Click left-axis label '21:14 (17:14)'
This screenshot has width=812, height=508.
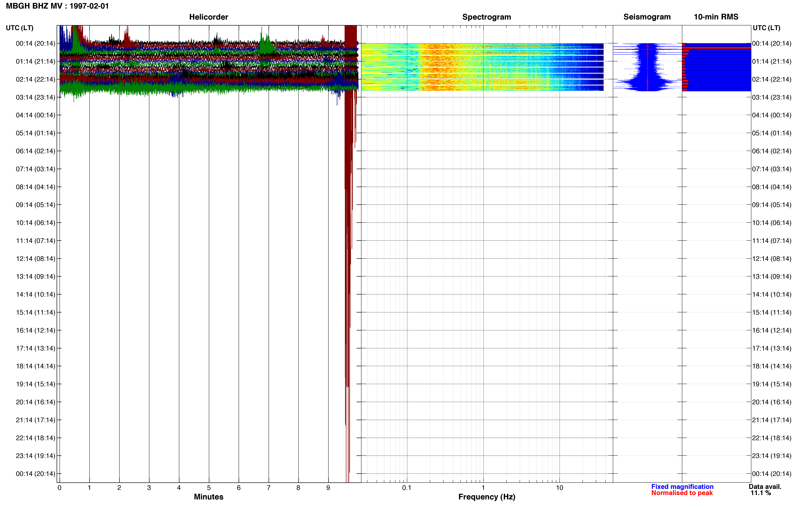(x=36, y=420)
